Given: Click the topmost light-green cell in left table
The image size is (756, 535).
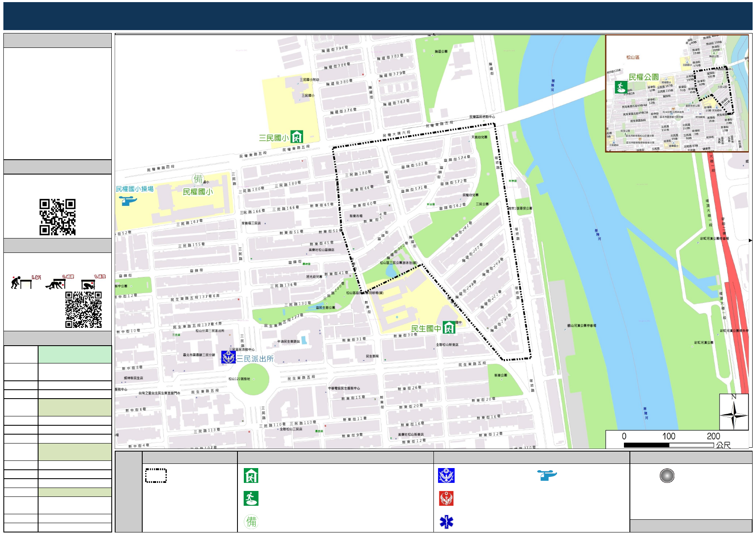Looking at the screenshot, I should point(75,355).
